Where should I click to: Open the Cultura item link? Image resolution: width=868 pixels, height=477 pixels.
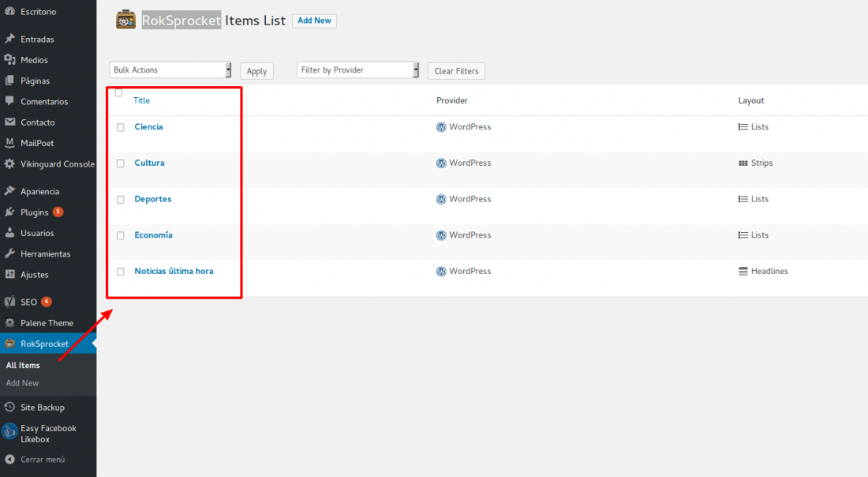tap(149, 163)
